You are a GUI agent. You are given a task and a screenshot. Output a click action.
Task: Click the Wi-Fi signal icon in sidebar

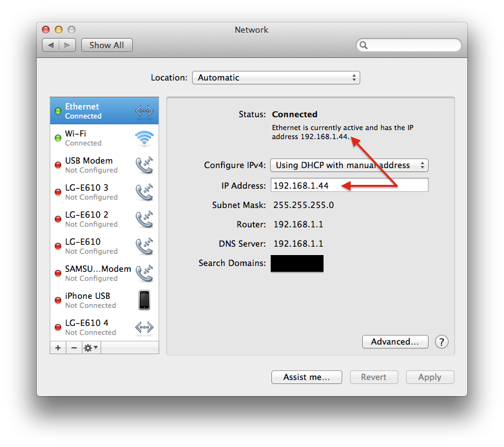pyautogui.click(x=144, y=138)
